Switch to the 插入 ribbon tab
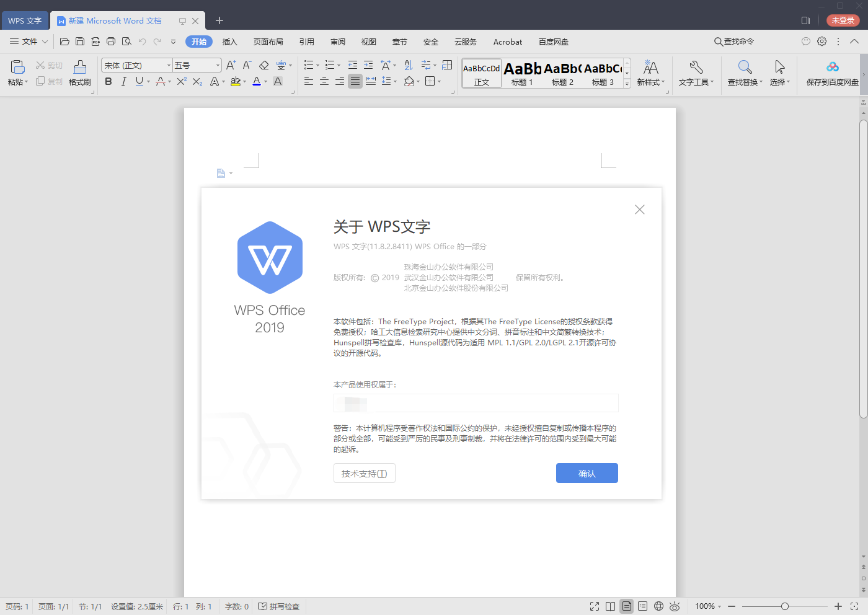 tap(230, 42)
